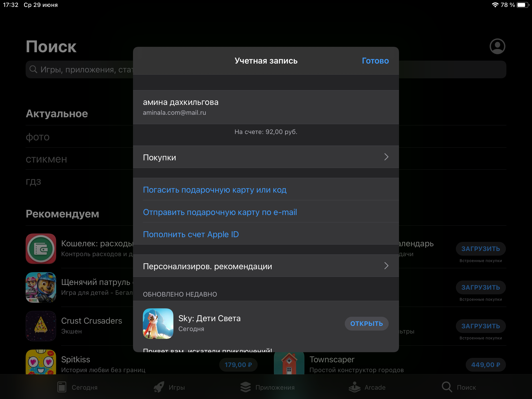
Task: Tap Отправить подарочную карту по e-mail
Action: pos(220,212)
